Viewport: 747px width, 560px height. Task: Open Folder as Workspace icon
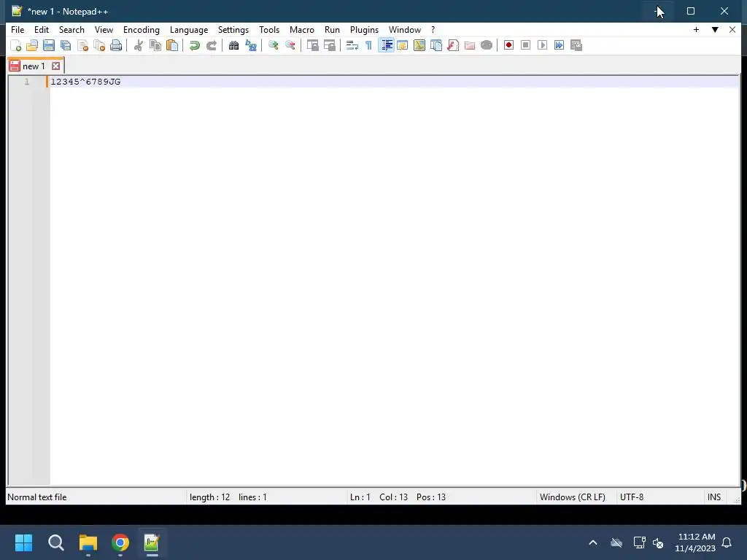(x=470, y=45)
